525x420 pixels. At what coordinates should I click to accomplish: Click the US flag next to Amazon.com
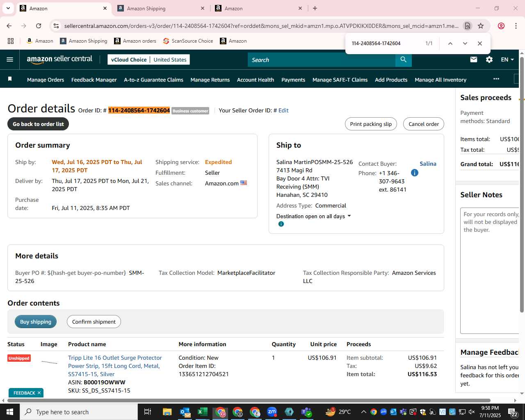coord(244,183)
